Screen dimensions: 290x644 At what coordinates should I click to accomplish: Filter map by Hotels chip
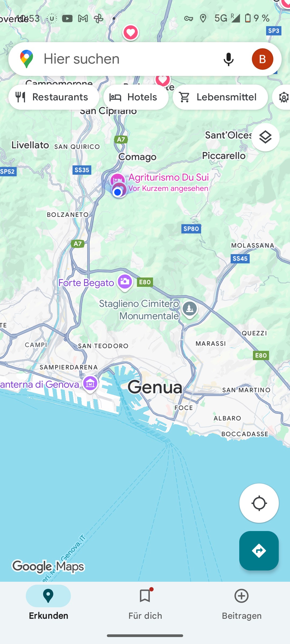coord(136,97)
